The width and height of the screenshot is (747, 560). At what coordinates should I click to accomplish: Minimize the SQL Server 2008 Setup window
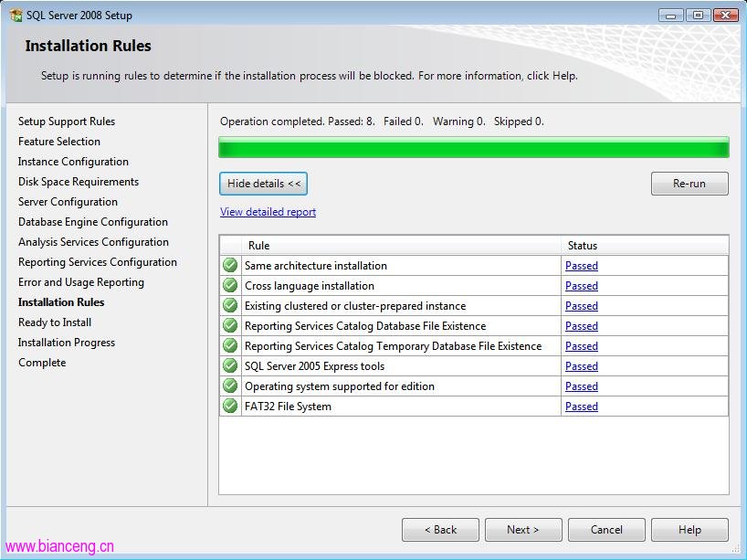[671, 16]
